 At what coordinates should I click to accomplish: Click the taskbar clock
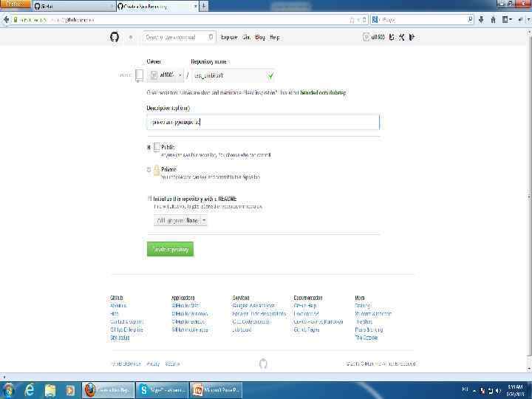point(516,391)
